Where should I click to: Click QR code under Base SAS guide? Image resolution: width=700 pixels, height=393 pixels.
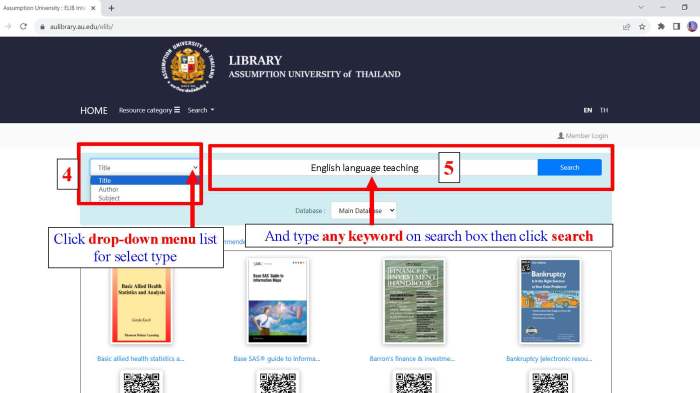tap(278, 383)
